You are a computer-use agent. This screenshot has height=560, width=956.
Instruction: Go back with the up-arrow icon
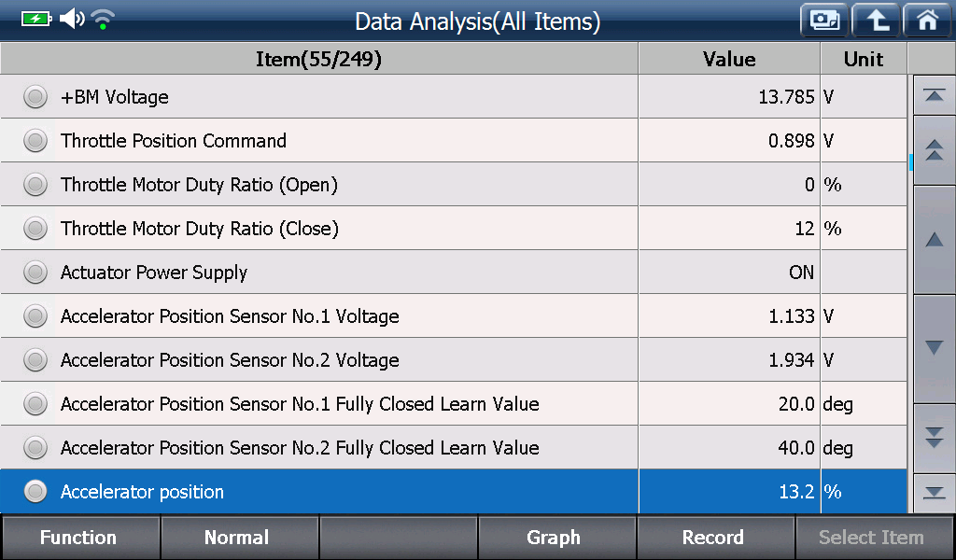click(x=876, y=21)
